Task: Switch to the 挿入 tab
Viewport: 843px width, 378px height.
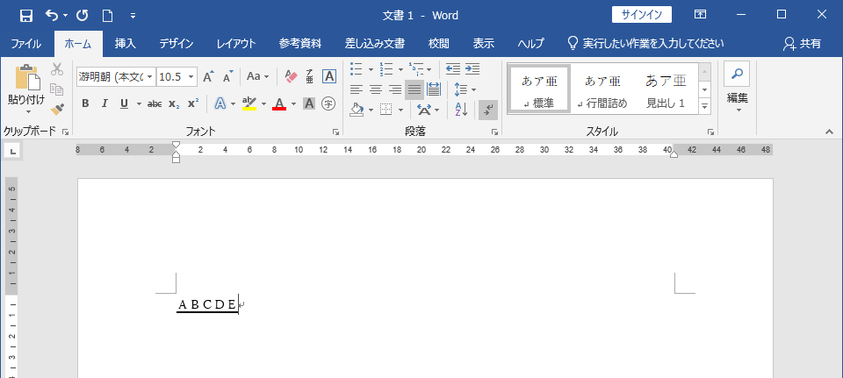Action: 125,44
